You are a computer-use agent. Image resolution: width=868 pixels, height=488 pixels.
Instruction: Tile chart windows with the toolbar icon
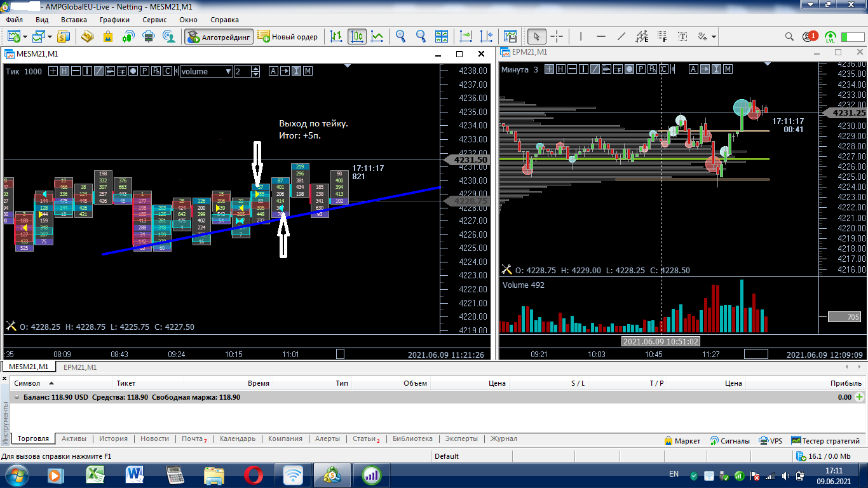pos(442,36)
